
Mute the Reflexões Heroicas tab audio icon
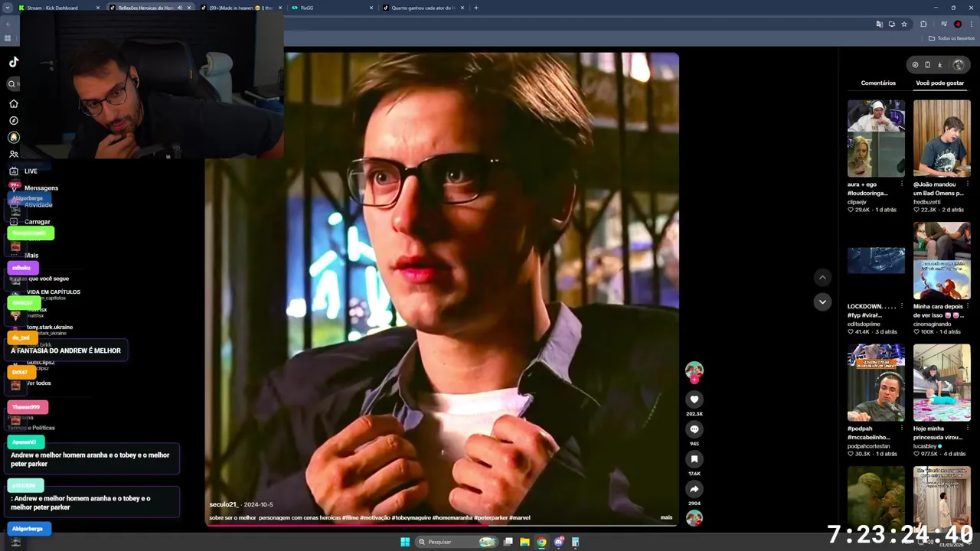pyautogui.click(x=180, y=8)
